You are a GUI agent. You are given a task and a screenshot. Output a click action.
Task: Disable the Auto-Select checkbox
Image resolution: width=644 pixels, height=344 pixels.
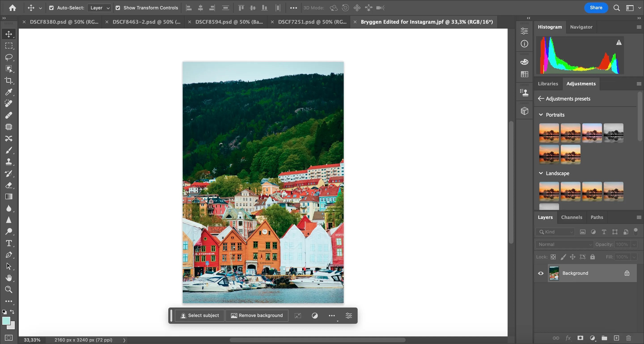51,8
